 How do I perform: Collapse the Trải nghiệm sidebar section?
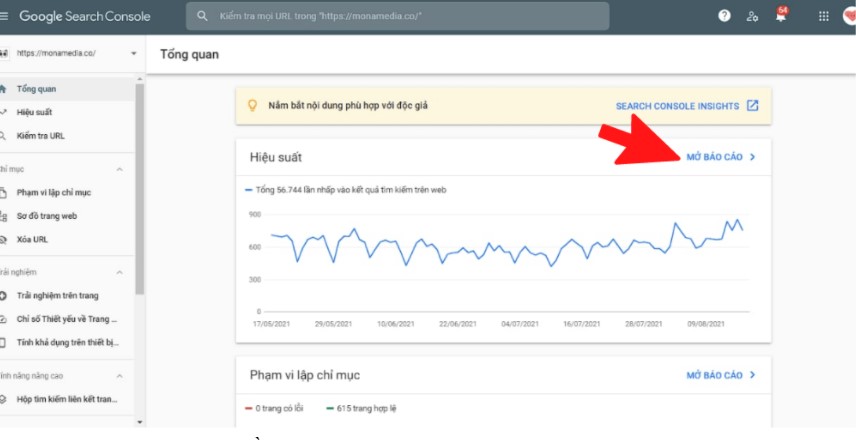120,272
